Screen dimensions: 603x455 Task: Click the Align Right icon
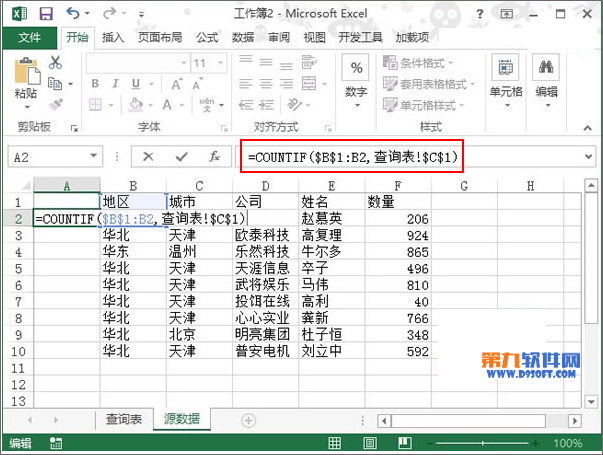pyautogui.click(x=286, y=83)
